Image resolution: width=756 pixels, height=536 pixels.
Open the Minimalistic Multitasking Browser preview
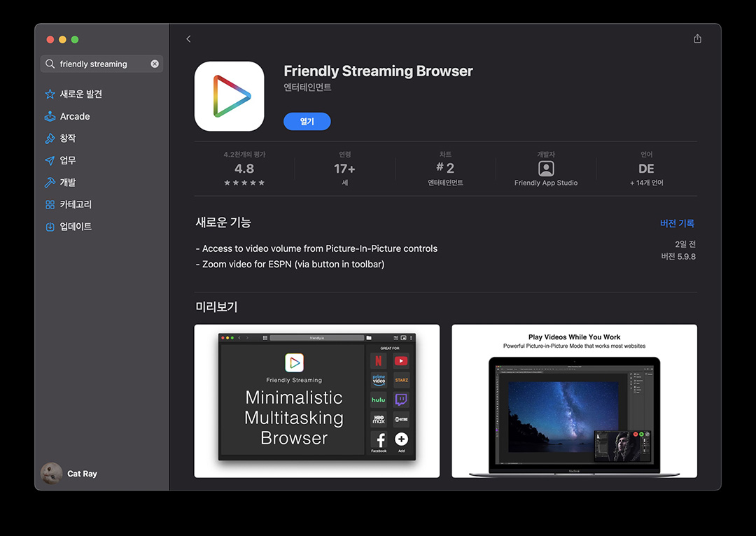(x=317, y=401)
